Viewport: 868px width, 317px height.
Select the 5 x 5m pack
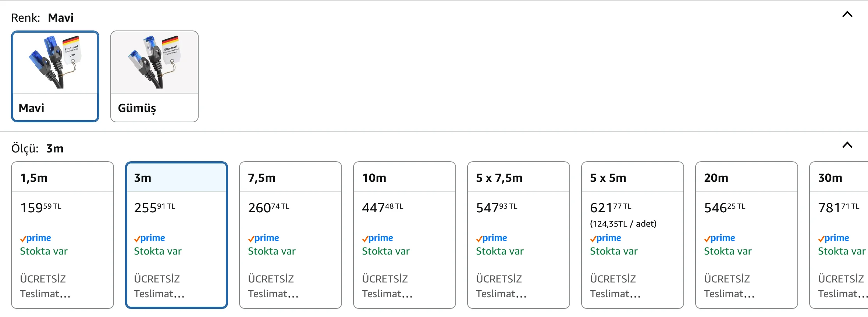point(633,178)
